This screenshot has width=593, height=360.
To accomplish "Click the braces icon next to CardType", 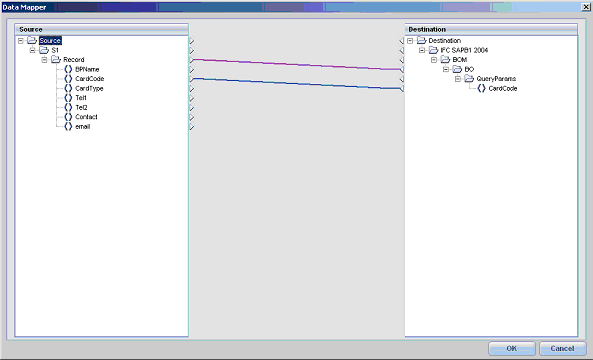I will click(68, 88).
